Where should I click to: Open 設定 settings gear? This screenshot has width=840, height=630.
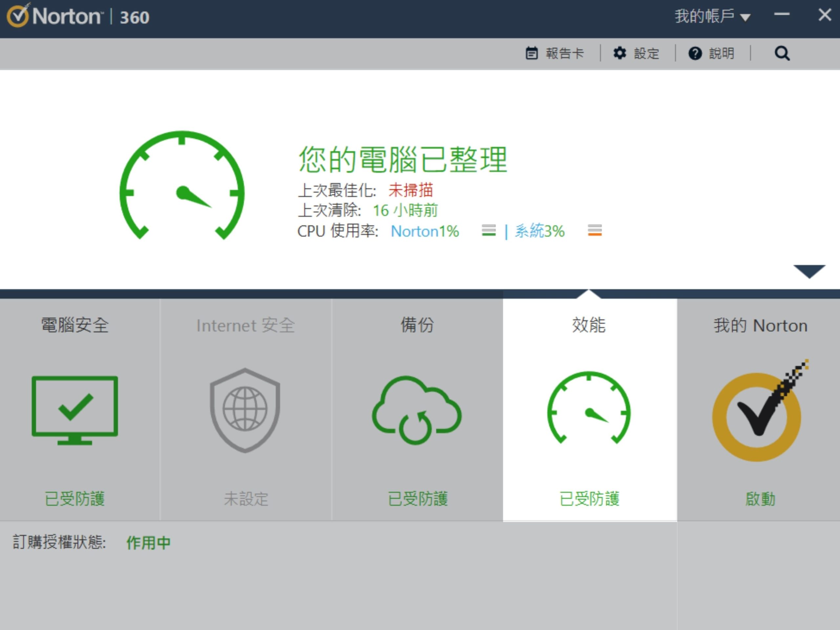[x=620, y=53]
